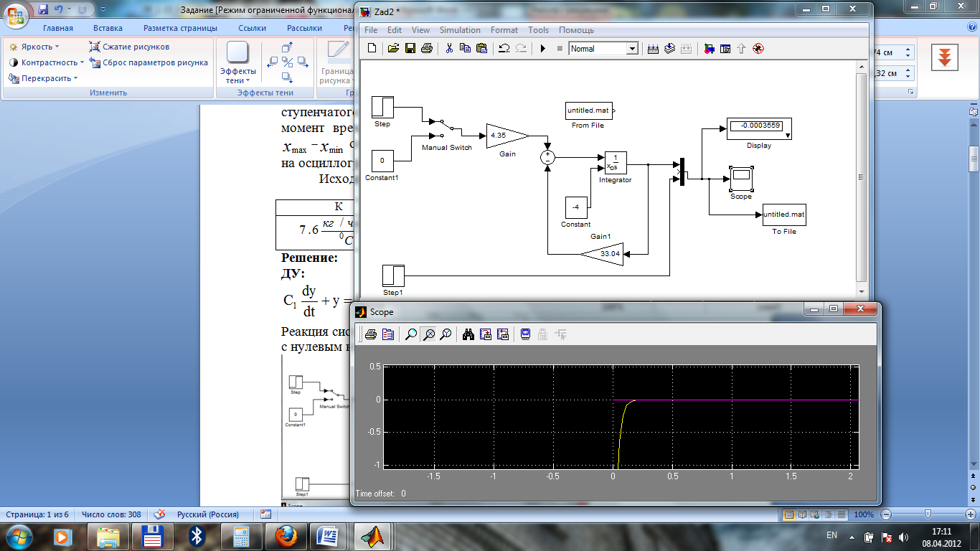Open Format menu in Zad2
Viewport: 980px width, 551px height.
click(504, 30)
